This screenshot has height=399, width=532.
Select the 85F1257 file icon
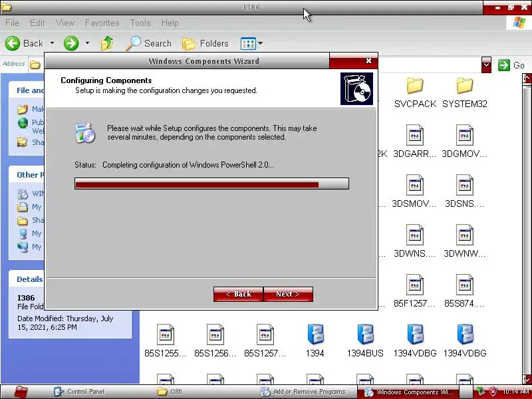[414, 285]
